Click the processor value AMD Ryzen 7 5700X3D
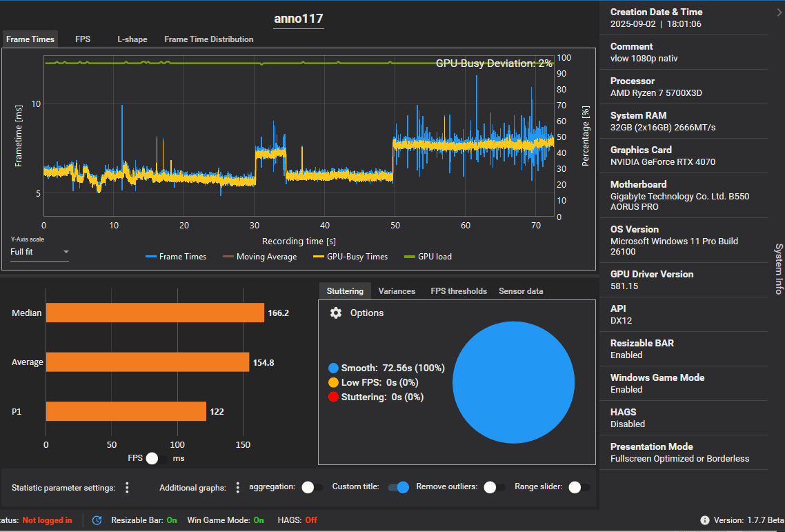Screen dimensions: 785x532 tap(656, 92)
